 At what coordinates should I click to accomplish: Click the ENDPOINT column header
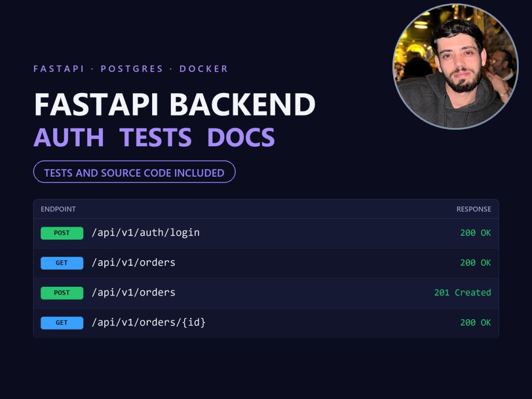pos(59,209)
